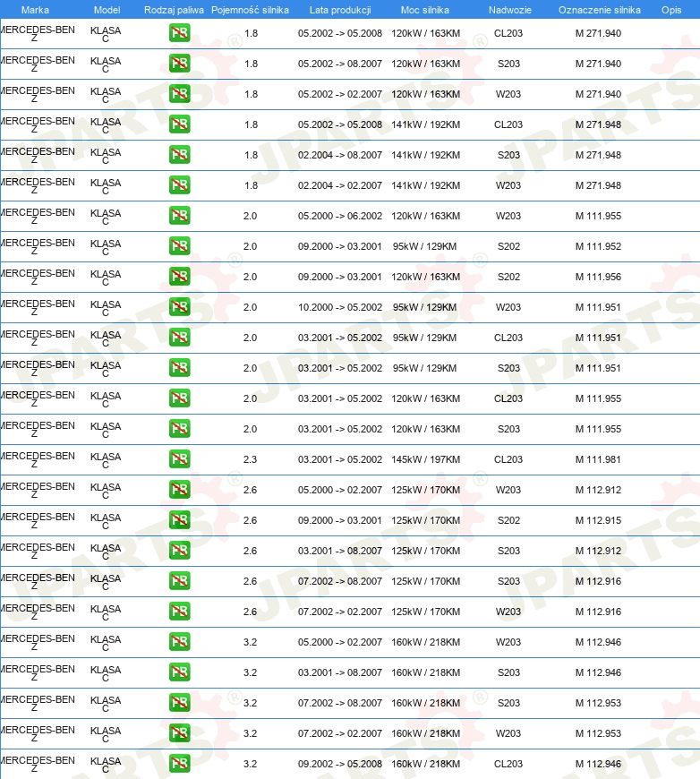700x779 pixels.
Task: Click the Marka column header
Action: (35, 10)
